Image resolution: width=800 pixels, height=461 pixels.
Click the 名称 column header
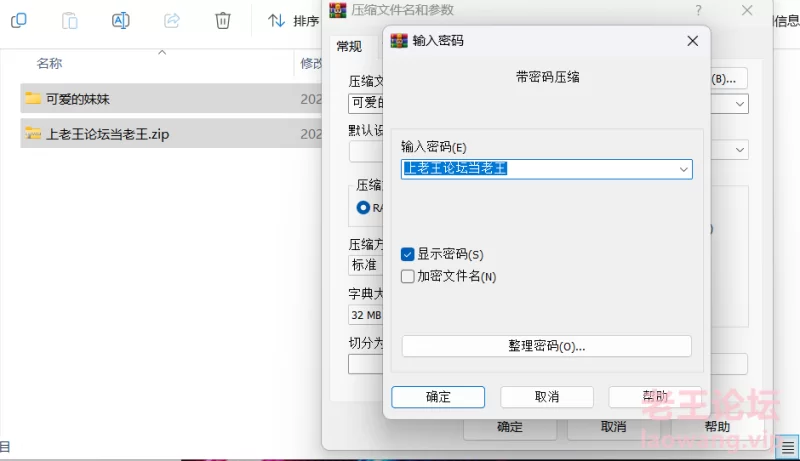(x=49, y=63)
